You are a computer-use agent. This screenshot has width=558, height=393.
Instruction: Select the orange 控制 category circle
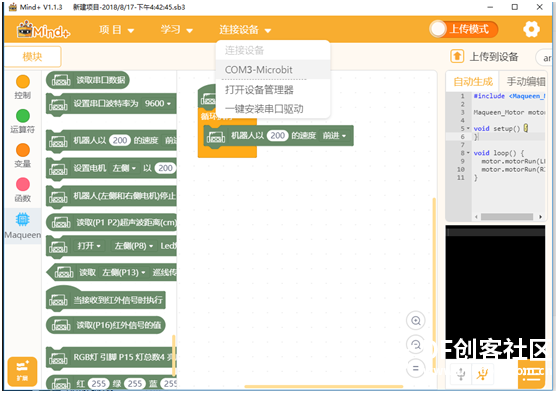pyautogui.click(x=23, y=82)
